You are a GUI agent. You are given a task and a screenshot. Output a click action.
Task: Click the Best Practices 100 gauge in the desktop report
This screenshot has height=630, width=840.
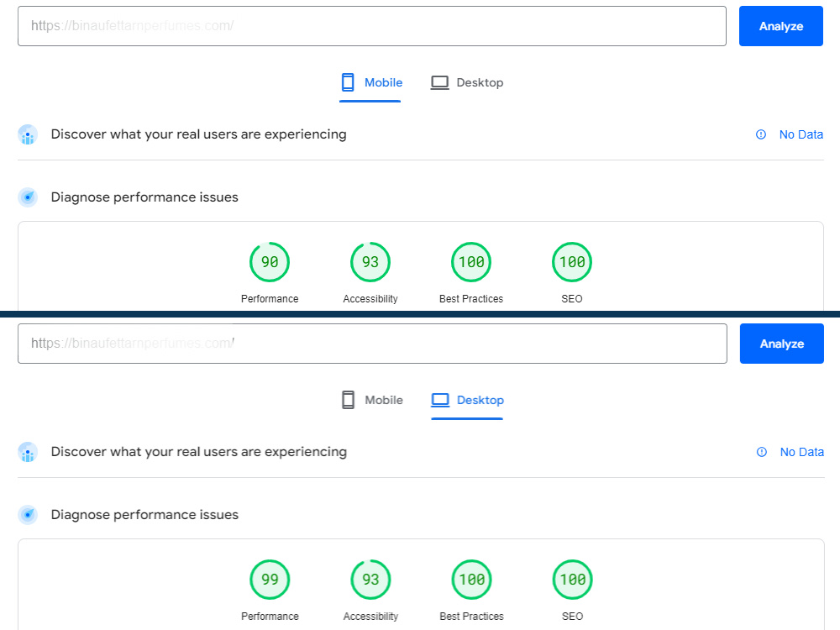(471, 580)
